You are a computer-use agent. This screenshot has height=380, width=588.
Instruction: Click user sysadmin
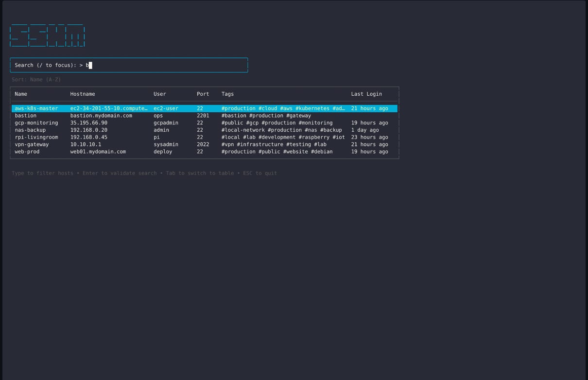click(x=166, y=144)
